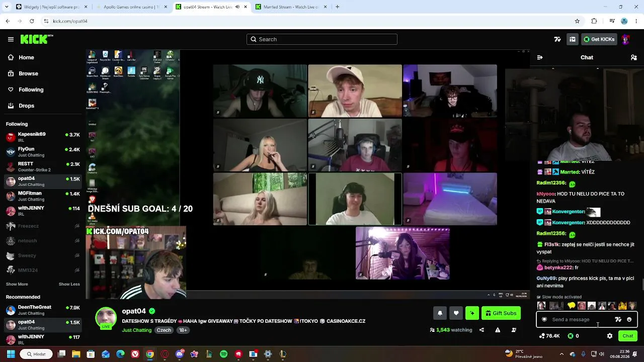Click the opat04 channel name
The height and width of the screenshot is (362, 644).
click(x=134, y=311)
